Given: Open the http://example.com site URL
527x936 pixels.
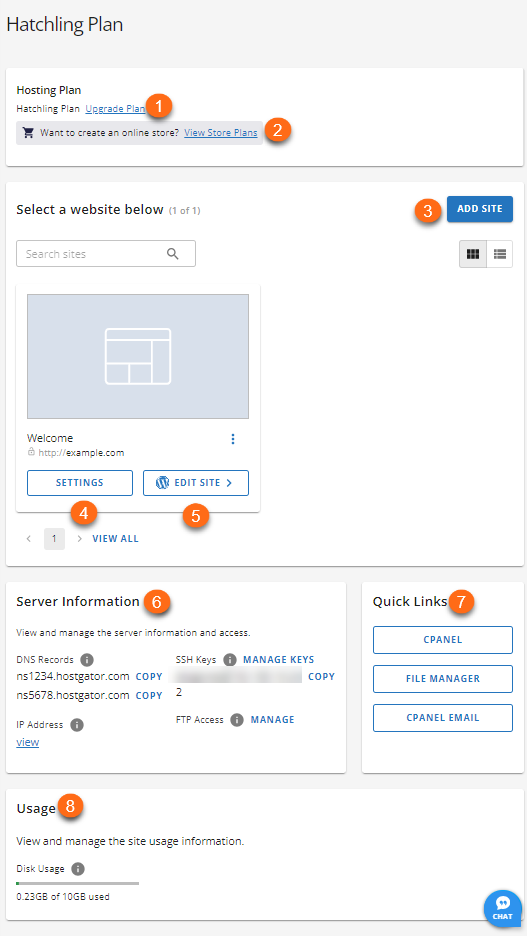Looking at the screenshot, I should coord(81,452).
